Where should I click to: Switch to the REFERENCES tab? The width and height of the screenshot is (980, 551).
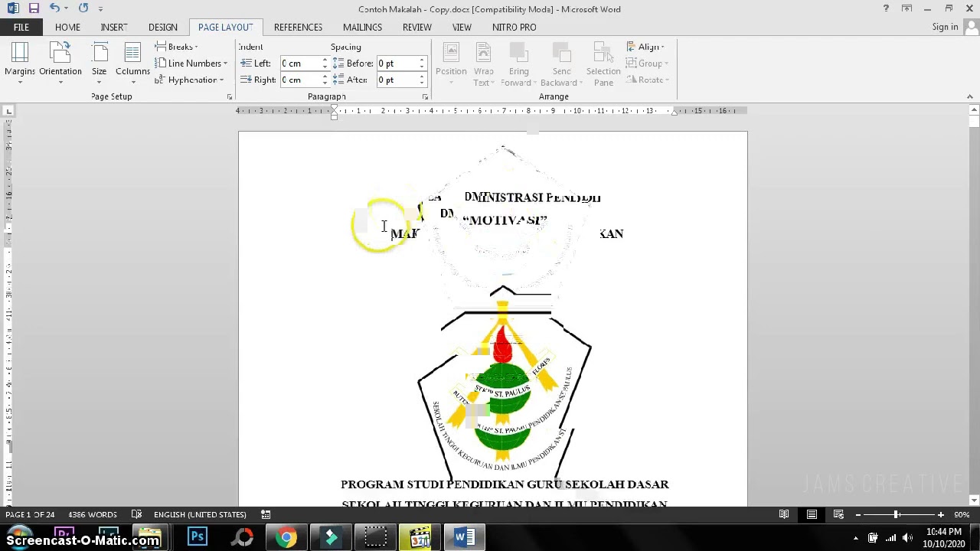[x=298, y=27]
